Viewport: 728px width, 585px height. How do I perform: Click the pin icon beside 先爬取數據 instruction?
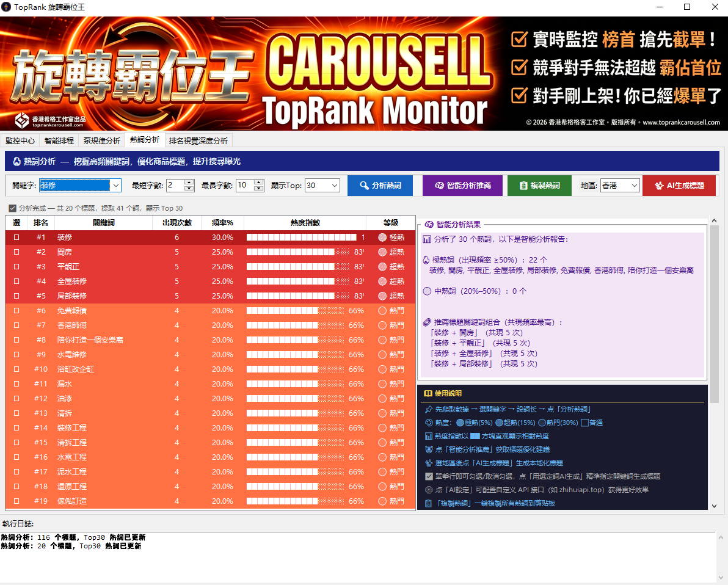[429, 410]
